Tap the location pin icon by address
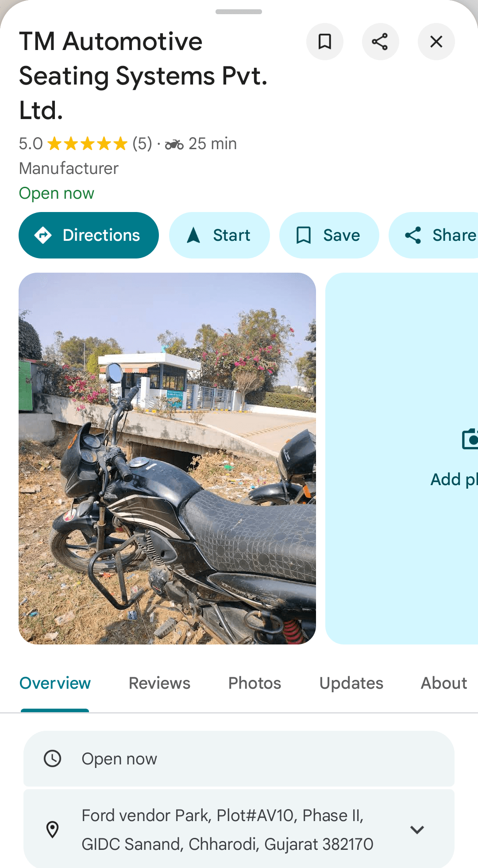The image size is (478, 868). (x=53, y=829)
